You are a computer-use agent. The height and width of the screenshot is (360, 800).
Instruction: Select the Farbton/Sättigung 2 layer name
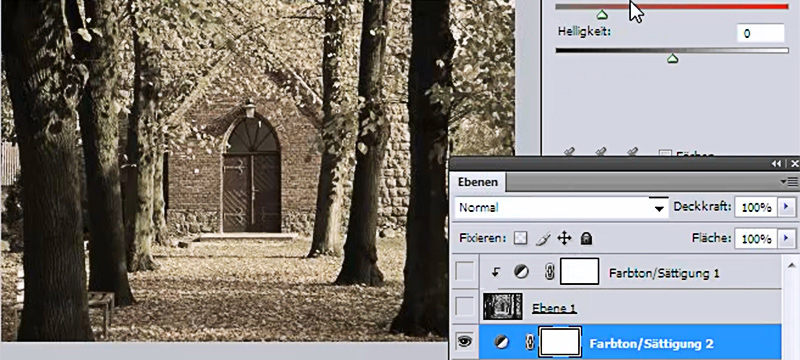pyautogui.click(x=651, y=344)
